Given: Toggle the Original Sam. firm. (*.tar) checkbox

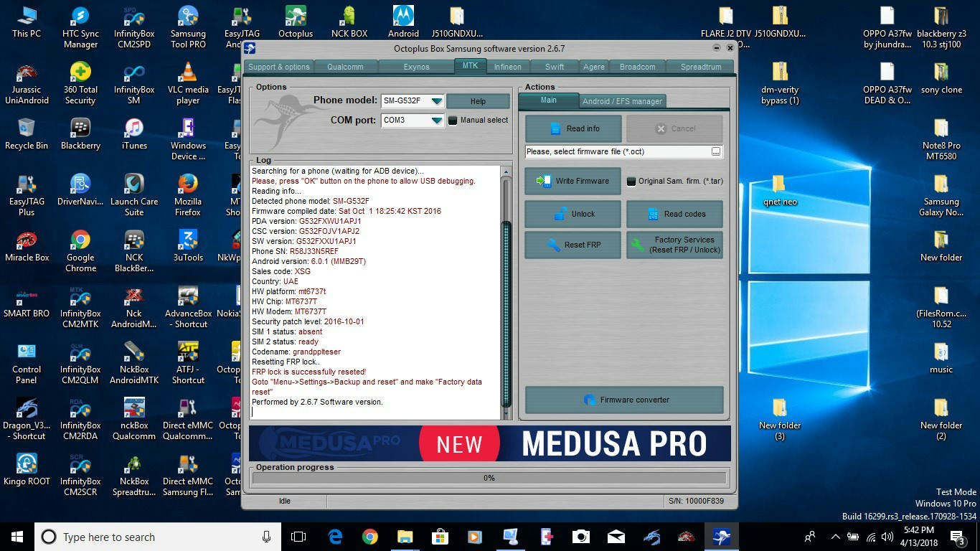Looking at the screenshot, I should click(631, 182).
